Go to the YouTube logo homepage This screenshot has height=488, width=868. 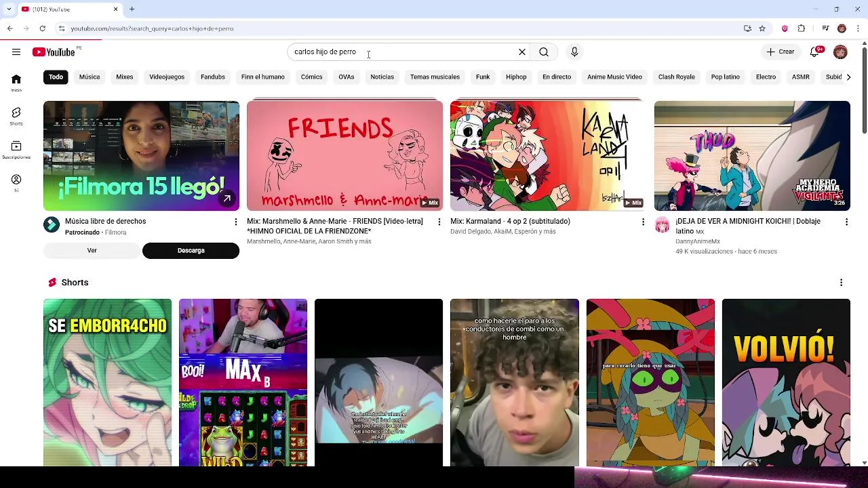(x=54, y=52)
